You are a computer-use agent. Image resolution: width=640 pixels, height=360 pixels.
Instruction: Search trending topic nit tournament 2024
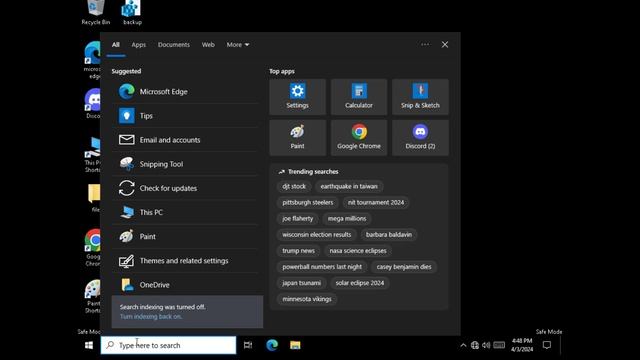[x=376, y=202]
